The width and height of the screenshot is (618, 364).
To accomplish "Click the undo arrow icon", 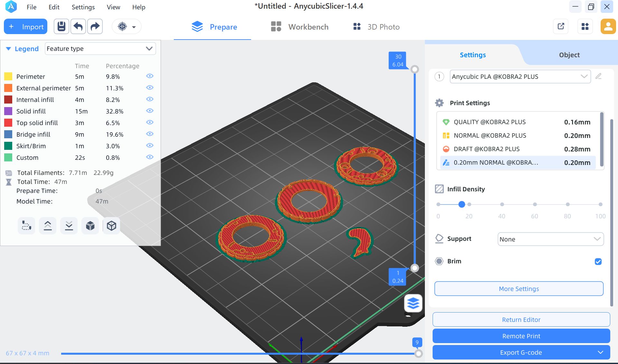I will tap(78, 27).
